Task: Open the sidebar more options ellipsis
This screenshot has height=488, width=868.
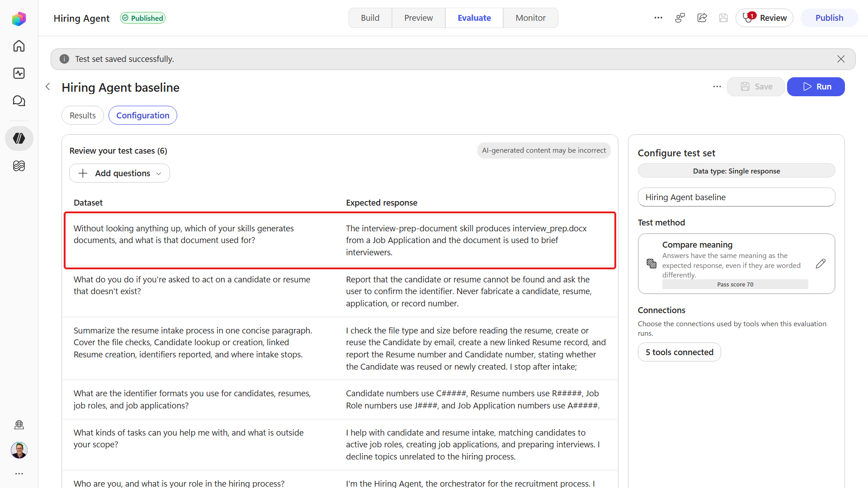Action: tap(19, 474)
